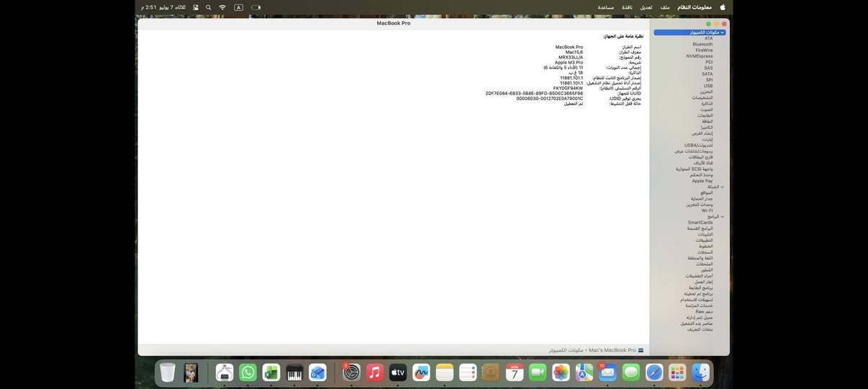Launch Apple TV from the dock

pyautogui.click(x=398, y=372)
